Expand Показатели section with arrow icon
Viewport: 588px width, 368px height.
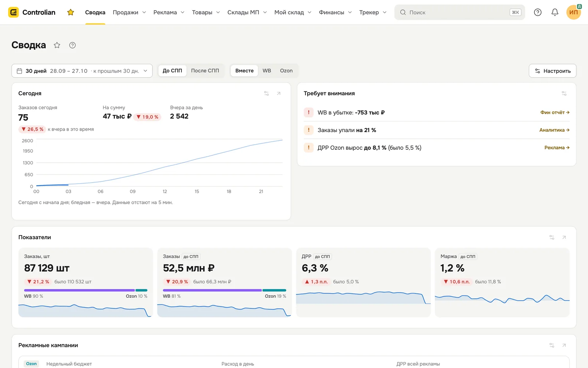coord(564,237)
